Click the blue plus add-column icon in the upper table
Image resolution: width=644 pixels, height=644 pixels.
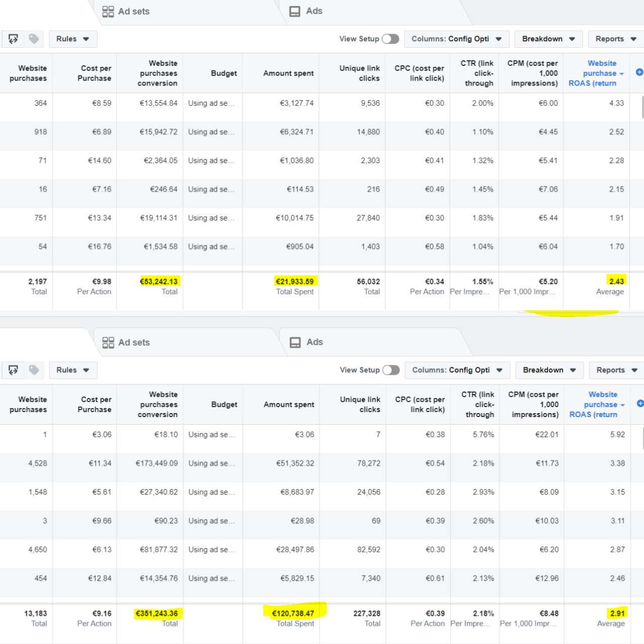tap(639, 72)
